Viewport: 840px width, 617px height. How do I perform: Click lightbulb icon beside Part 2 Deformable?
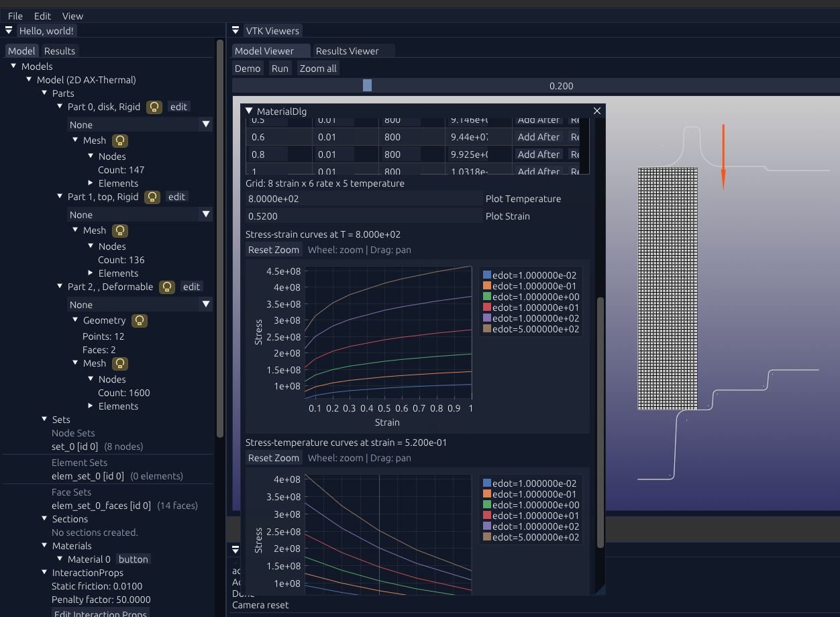coord(168,287)
